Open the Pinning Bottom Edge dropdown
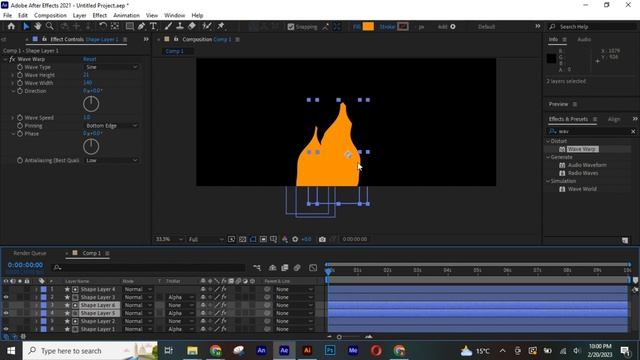 click(x=111, y=126)
